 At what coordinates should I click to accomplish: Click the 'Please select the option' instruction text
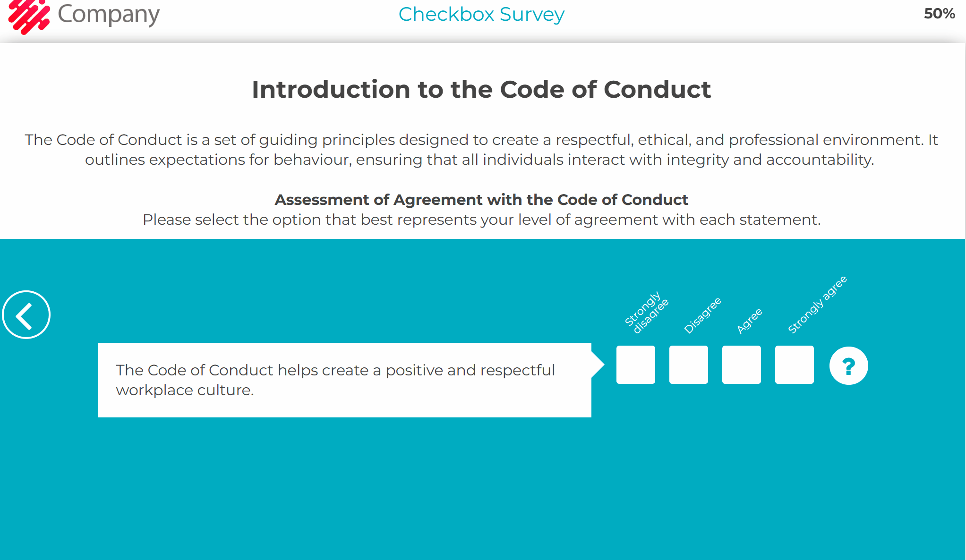(x=481, y=220)
